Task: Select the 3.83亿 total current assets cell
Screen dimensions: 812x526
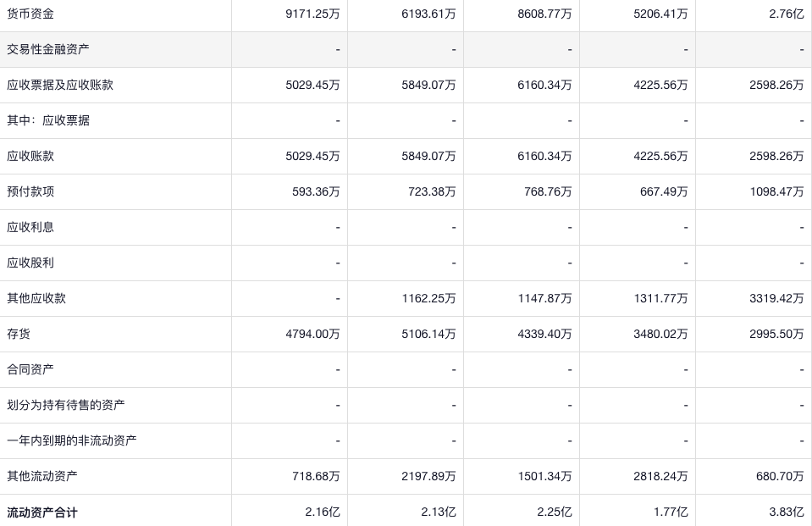Action: tap(786, 512)
